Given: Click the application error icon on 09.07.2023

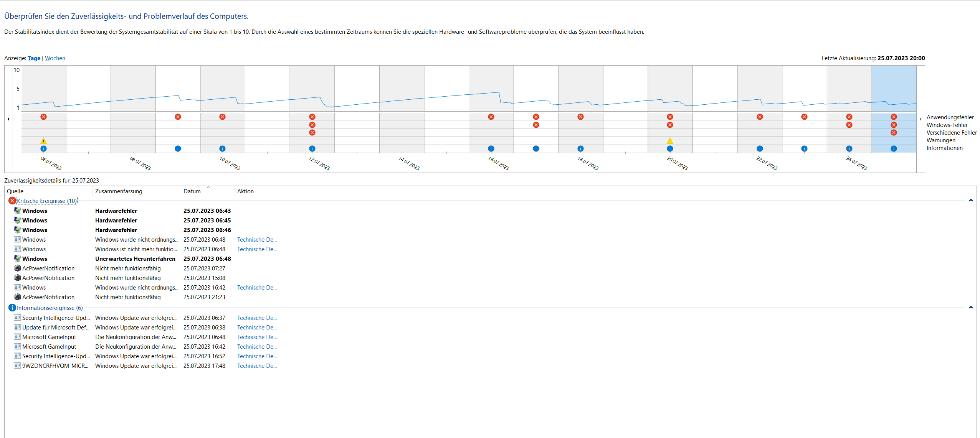Looking at the screenshot, I should tap(178, 117).
